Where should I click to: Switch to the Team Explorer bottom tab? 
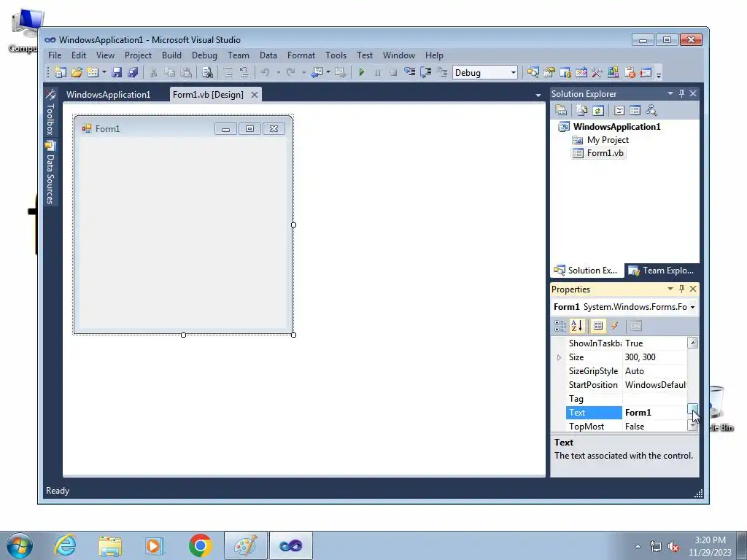661,271
